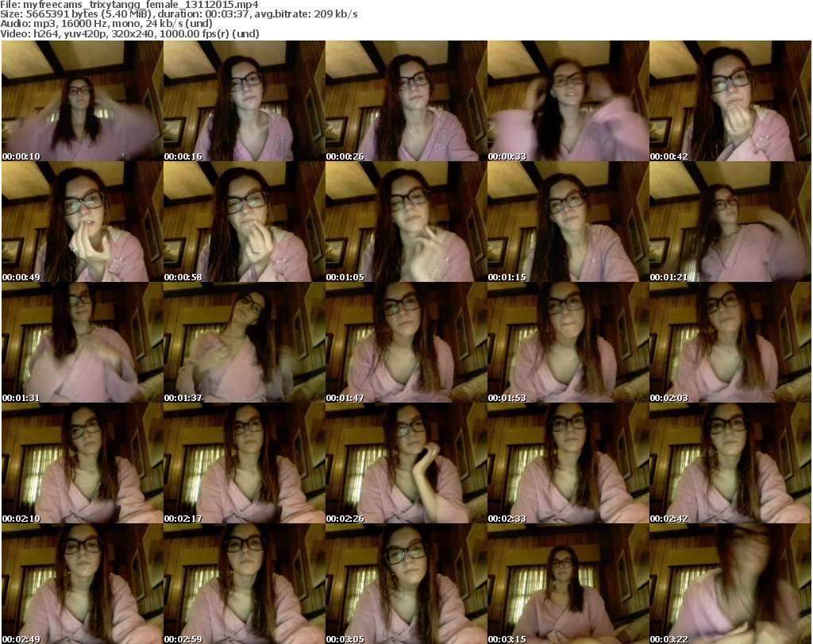Select the frame thumbnail stamped 00:01:37
813x644 pixels.
245,342
